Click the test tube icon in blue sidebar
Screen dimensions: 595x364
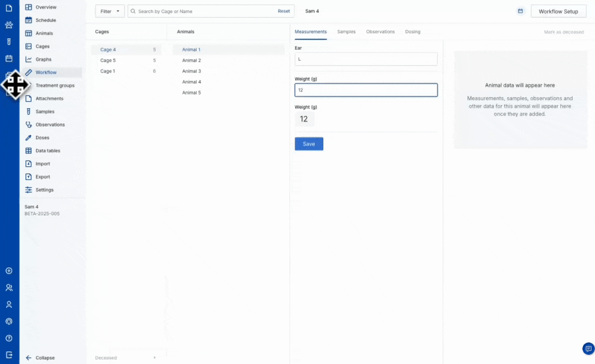point(9,41)
